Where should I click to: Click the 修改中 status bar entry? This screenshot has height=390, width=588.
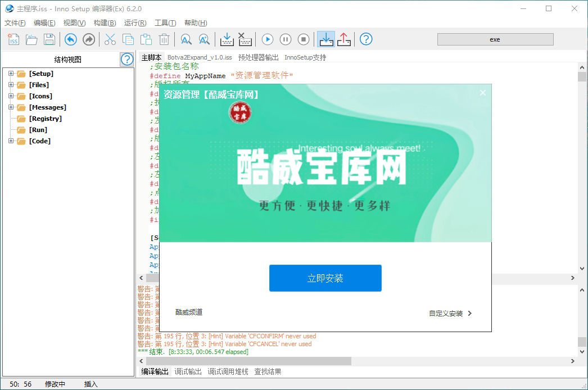(55, 384)
